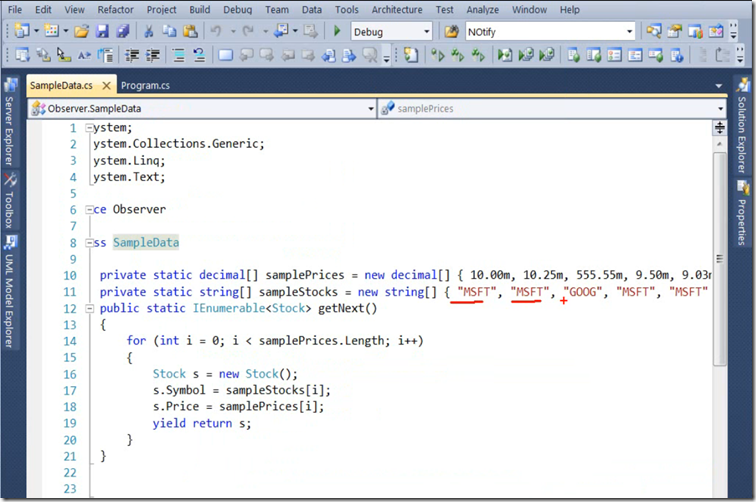Click the SampleData class name in code

[x=146, y=243]
